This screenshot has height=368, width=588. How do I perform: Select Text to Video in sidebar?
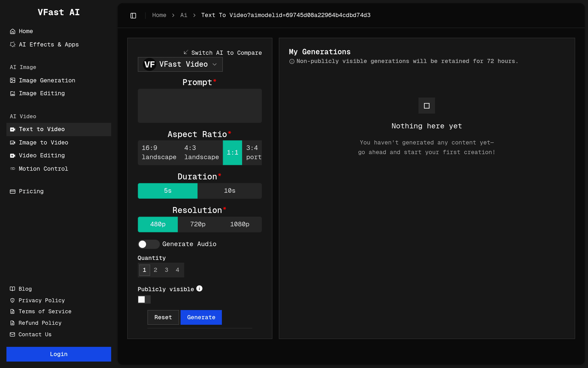click(59, 129)
